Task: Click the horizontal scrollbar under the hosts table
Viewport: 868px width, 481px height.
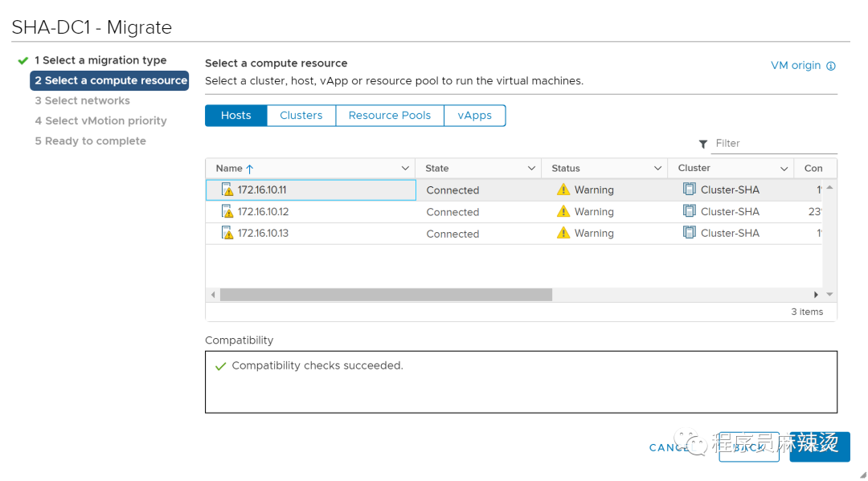Action: point(386,295)
